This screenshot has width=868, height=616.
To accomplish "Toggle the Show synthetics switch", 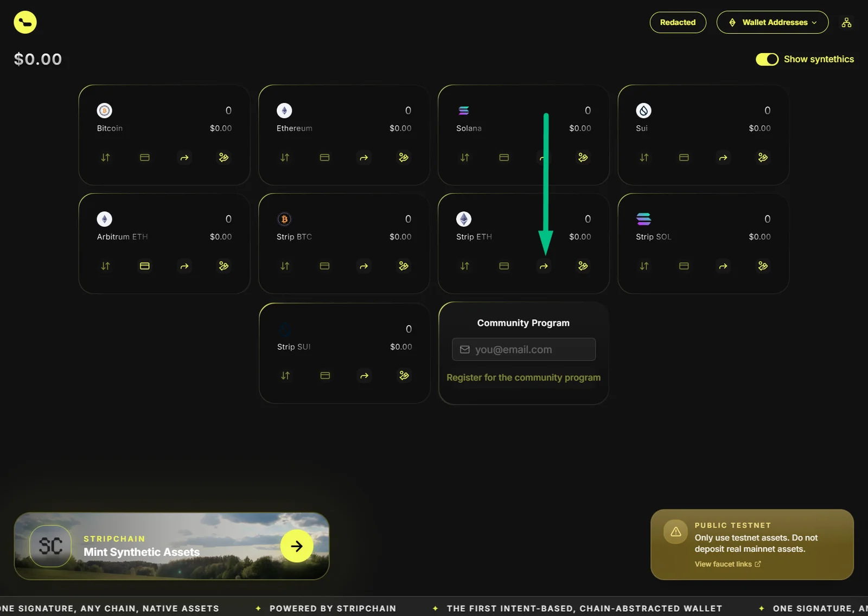I will [767, 59].
